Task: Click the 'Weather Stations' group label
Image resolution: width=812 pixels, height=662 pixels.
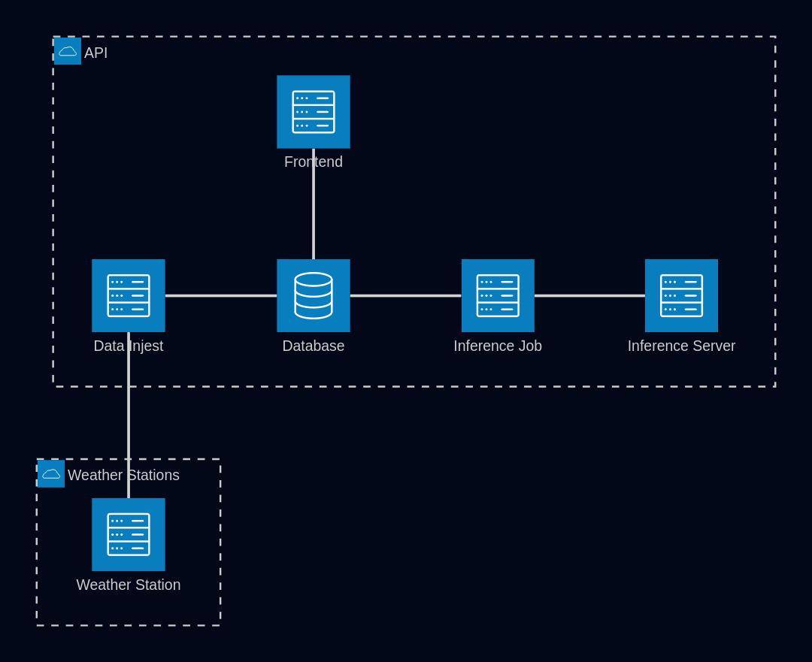Action: pyautogui.click(x=124, y=475)
